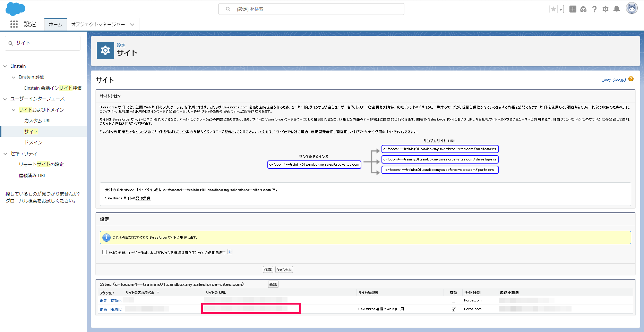Click the info icon beside external profile checkbox

pyautogui.click(x=230, y=252)
